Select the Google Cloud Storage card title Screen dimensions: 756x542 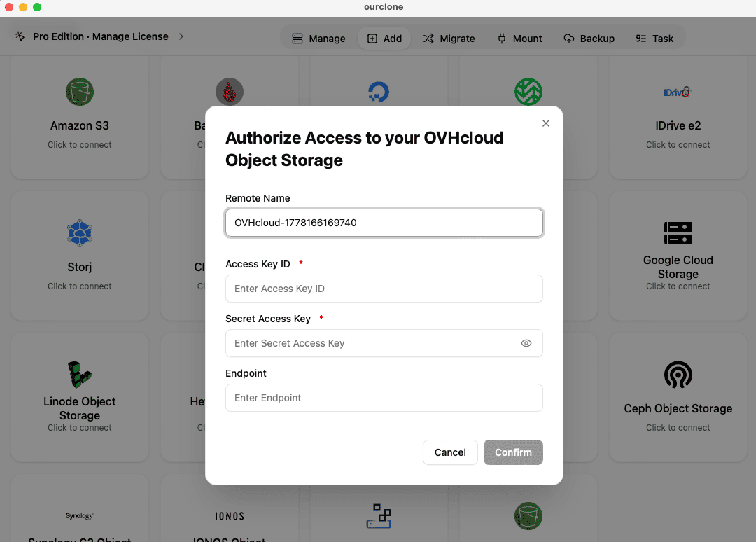tap(678, 267)
